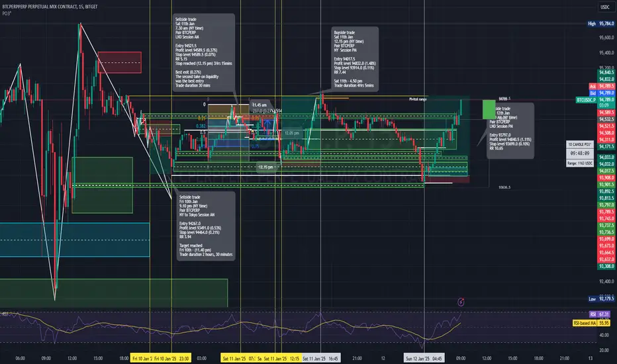Screen dimensions: 617x364
Task: Click the 94,840.5 price axis tag
Action: click(606, 72)
